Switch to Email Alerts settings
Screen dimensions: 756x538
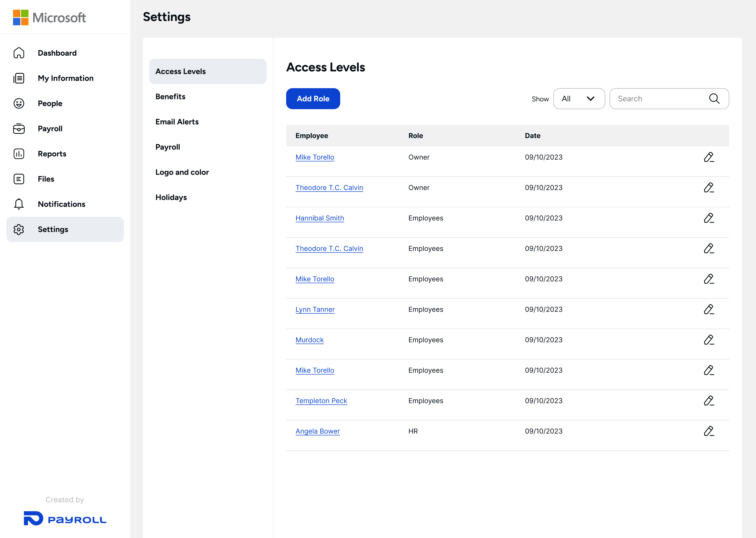click(x=177, y=122)
